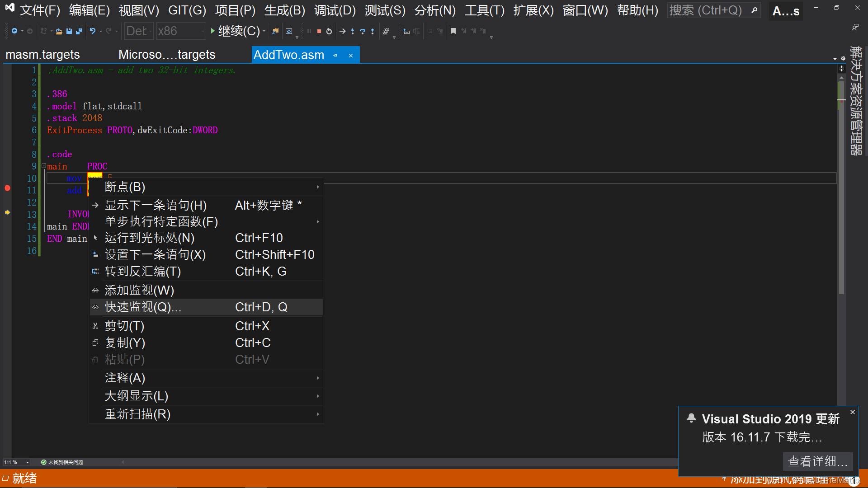The image size is (868, 488).
Task: Click the Add Watch glasses icon
Action: pyautogui.click(x=95, y=291)
